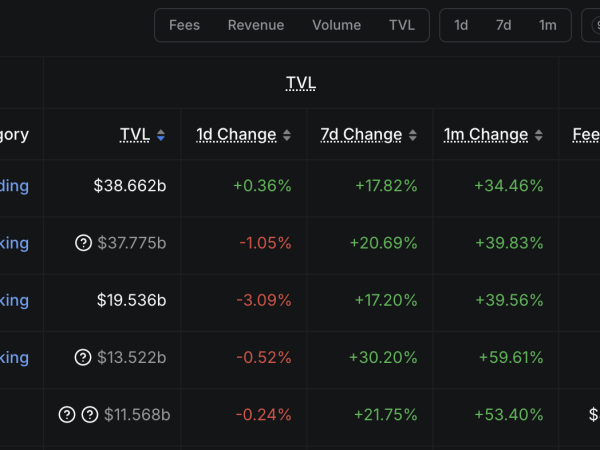Screen dimensions: 600x450
Task: Click the +39.83% 1m change cell
Action: pyautogui.click(x=509, y=243)
